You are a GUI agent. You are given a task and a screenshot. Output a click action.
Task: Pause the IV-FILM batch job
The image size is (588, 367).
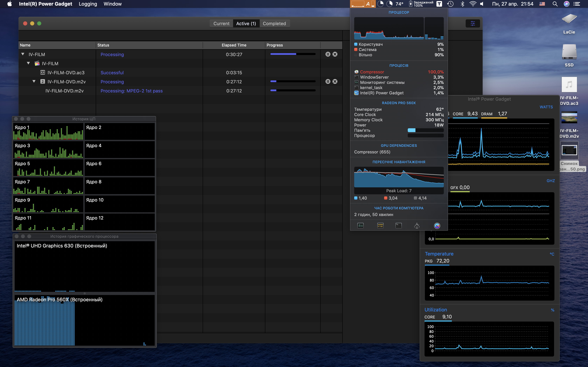click(x=328, y=54)
